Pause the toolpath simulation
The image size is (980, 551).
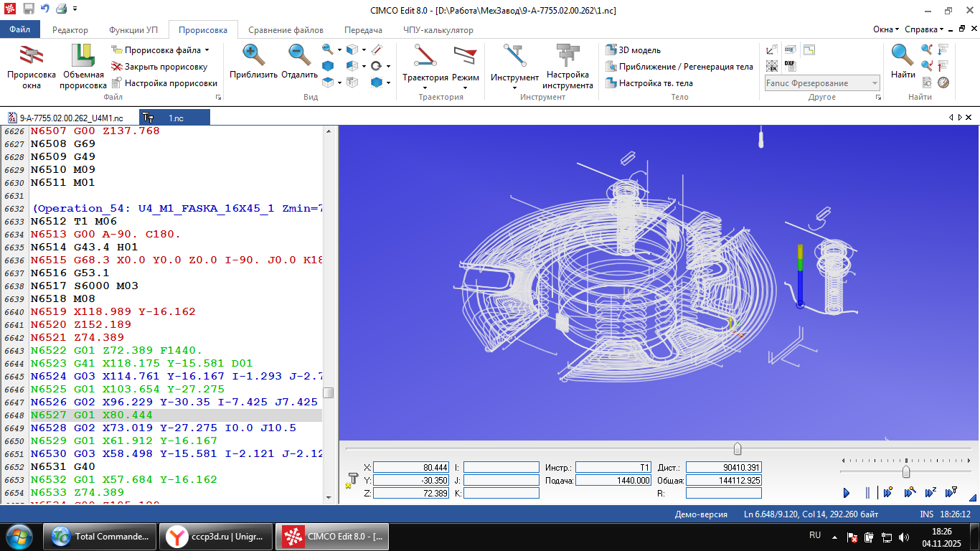coord(867,493)
